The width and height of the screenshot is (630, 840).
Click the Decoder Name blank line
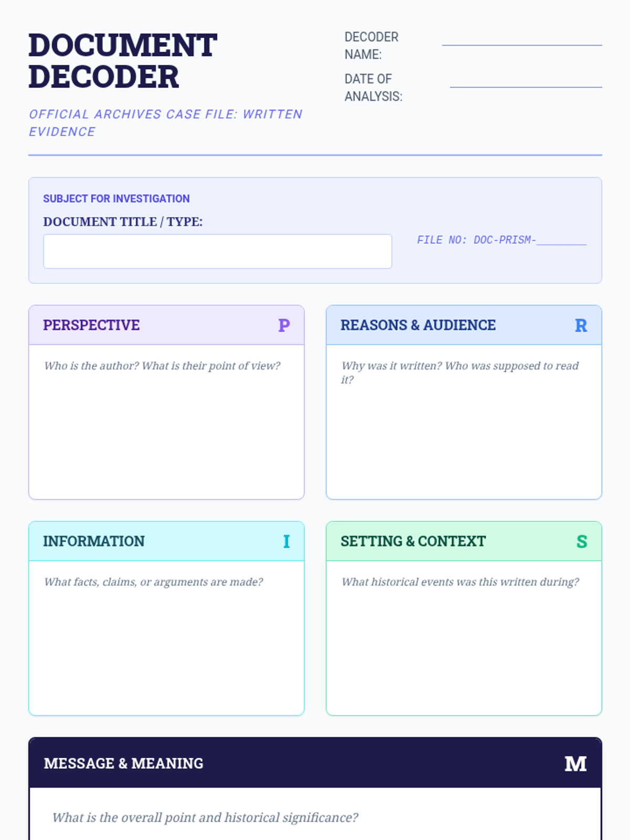click(x=521, y=42)
